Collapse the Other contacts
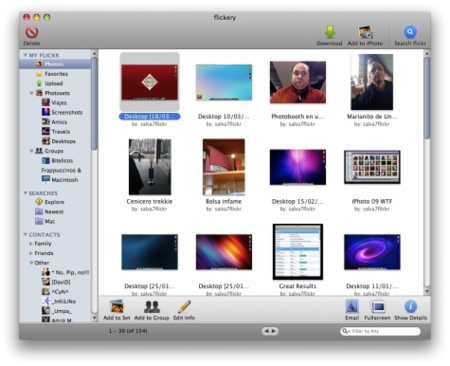This screenshot has width=450, height=366. tap(31, 263)
